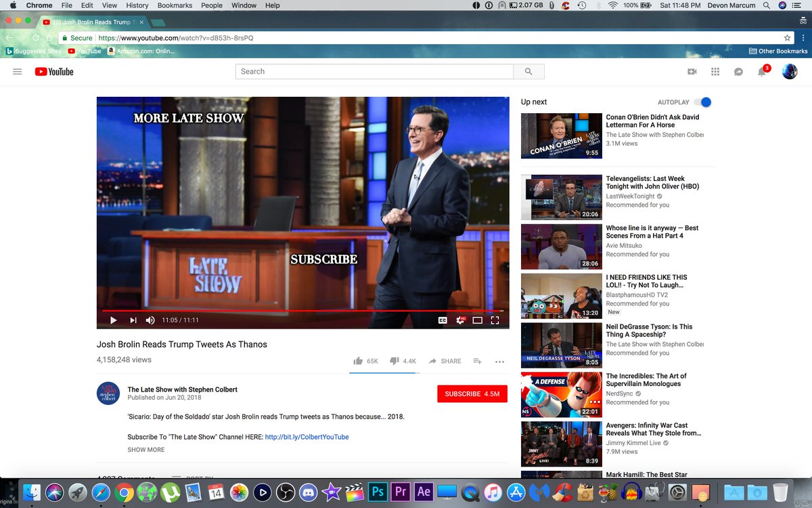
Task: Open the History menu
Action: [x=137, y=5]
